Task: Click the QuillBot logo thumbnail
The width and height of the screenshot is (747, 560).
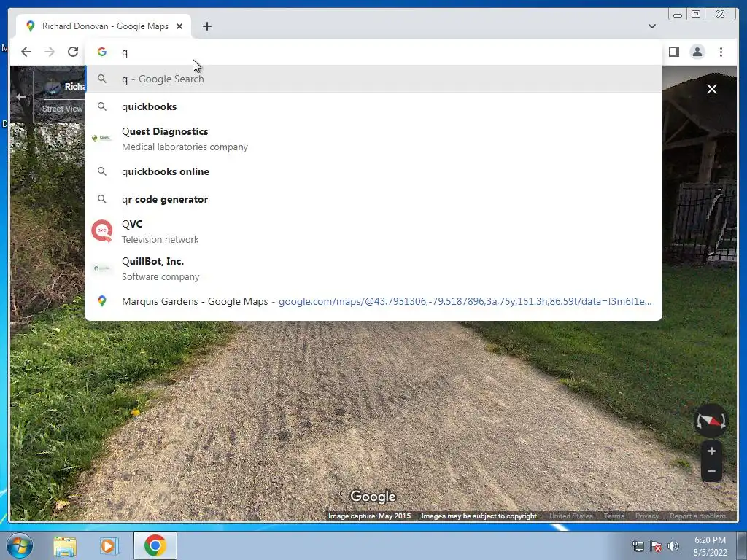Action: point(102,268)
